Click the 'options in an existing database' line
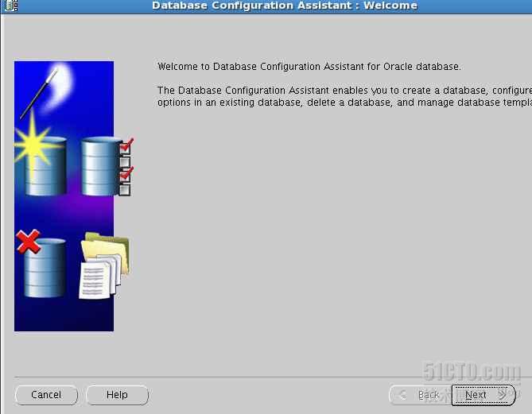Screen dimensions: 532x414 click(x=344, y=103)
